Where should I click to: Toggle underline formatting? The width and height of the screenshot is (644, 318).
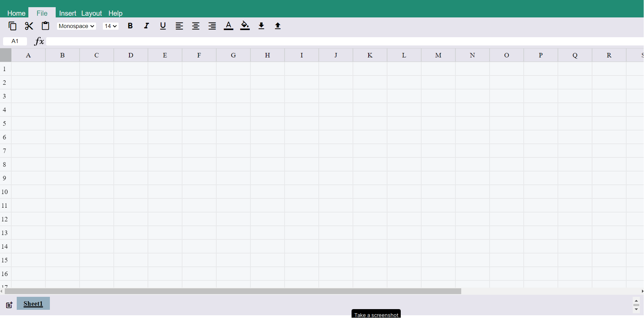163,26
